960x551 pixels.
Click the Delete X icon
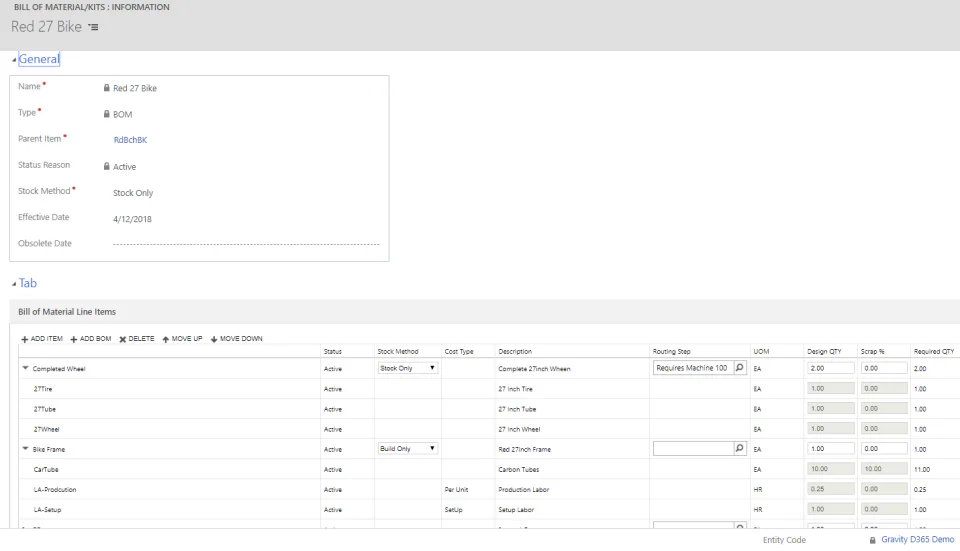pyautogui.click(x=122, y=339)
